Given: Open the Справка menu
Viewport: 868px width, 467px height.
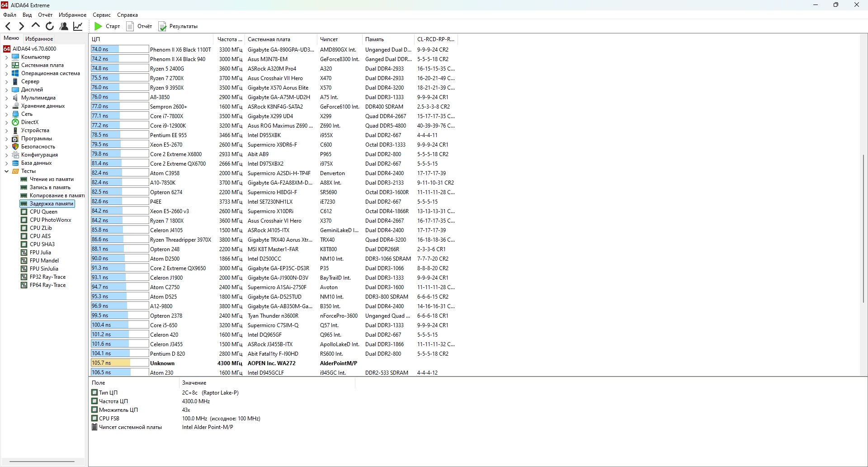Looking at the screenshot, I should point(127,15).
